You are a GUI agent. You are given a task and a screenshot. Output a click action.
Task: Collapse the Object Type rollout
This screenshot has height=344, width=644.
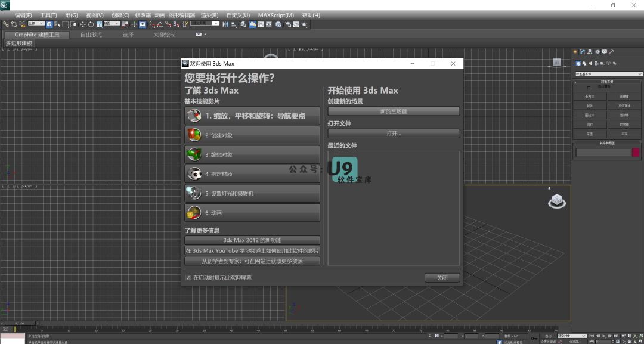[x=607, y=81]
